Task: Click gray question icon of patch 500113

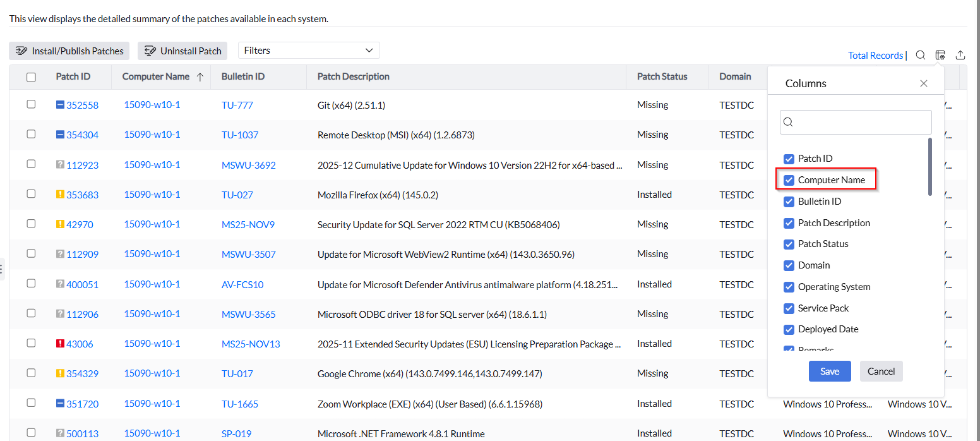Action: tap(61, 433)
